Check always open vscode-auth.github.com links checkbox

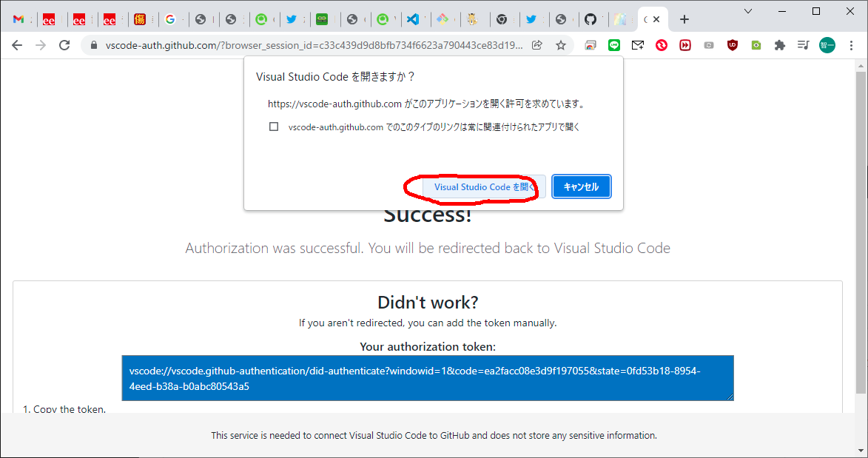coord(274,127)
